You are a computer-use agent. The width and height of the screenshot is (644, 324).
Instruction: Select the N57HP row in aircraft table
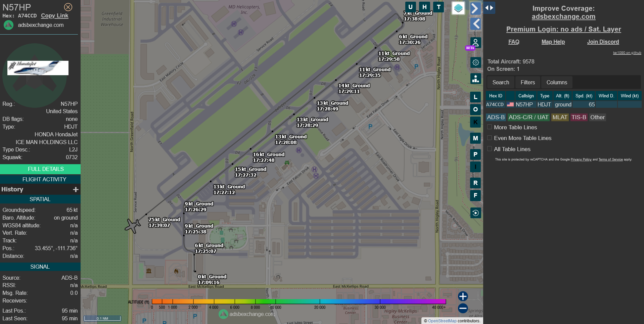pyautogui.click(x=564, y=104)
